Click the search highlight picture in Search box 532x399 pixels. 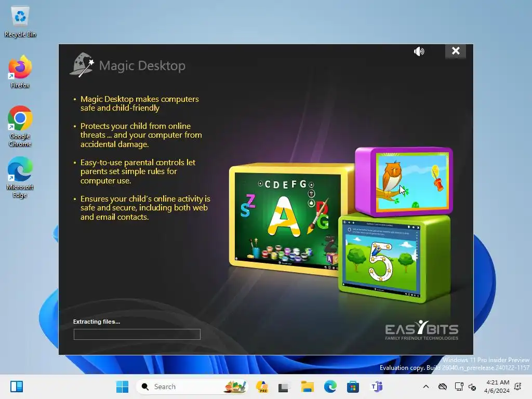point(234,387)
